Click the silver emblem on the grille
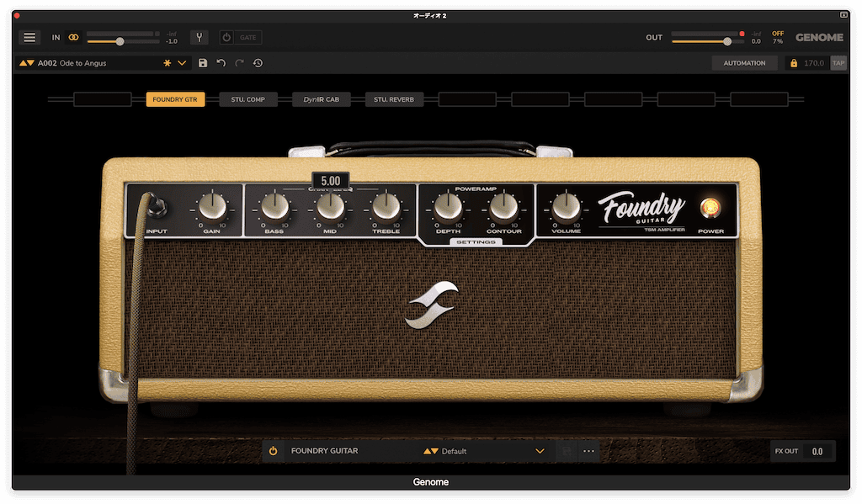 [432, 305]
